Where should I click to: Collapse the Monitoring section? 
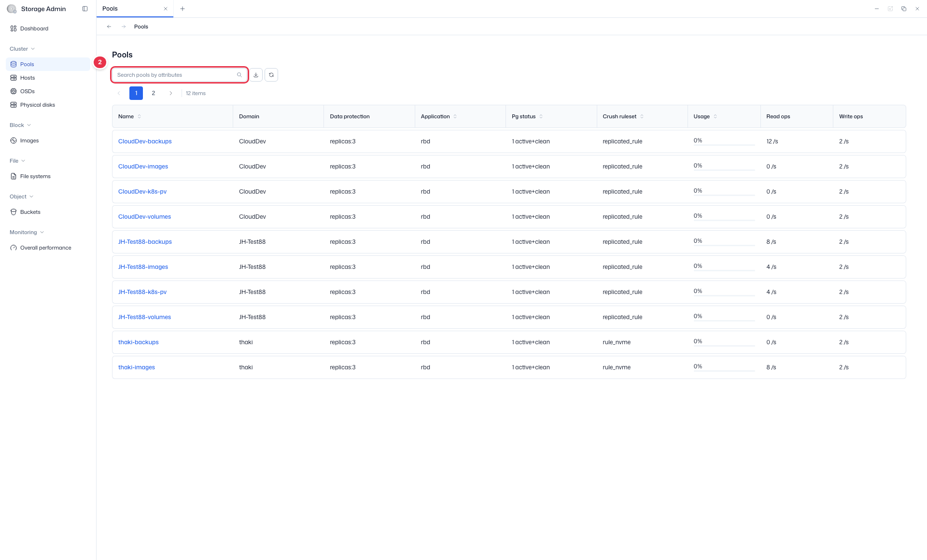pyautogui.click(x=27, y=232)
